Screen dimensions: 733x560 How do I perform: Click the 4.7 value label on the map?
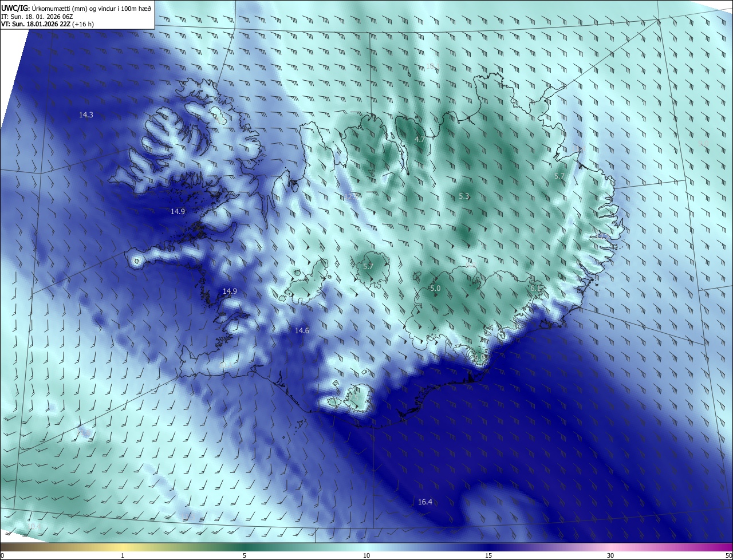(420, 139)
